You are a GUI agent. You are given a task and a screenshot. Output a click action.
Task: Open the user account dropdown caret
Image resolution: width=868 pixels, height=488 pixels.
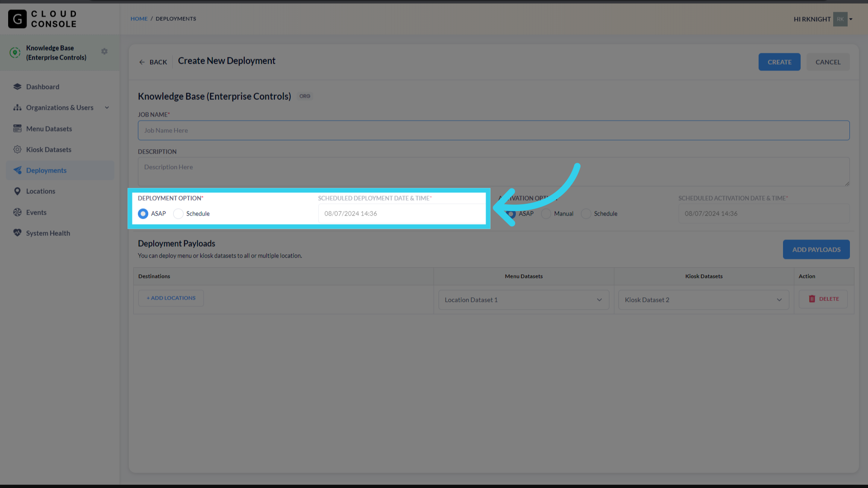coord(851,19)
